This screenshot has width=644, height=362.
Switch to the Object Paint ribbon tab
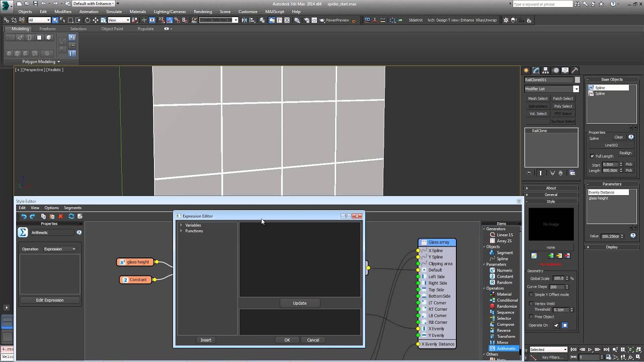pyautogui.click(x=112, y=29)
